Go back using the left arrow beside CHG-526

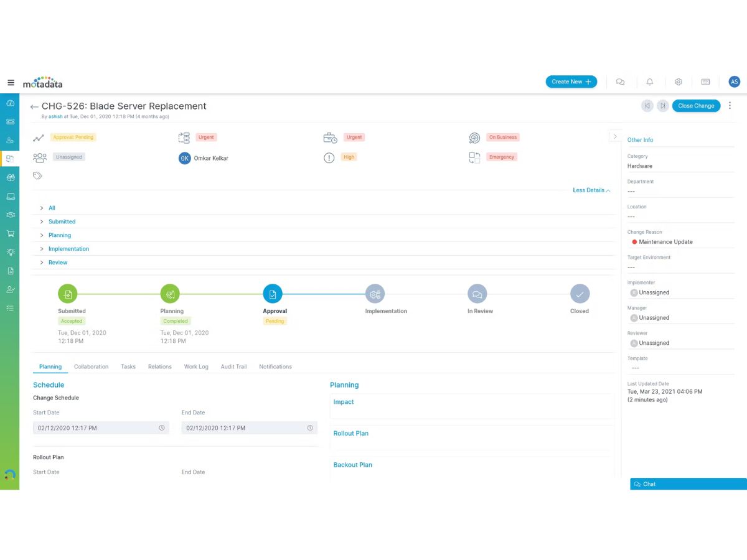(34, 107)
